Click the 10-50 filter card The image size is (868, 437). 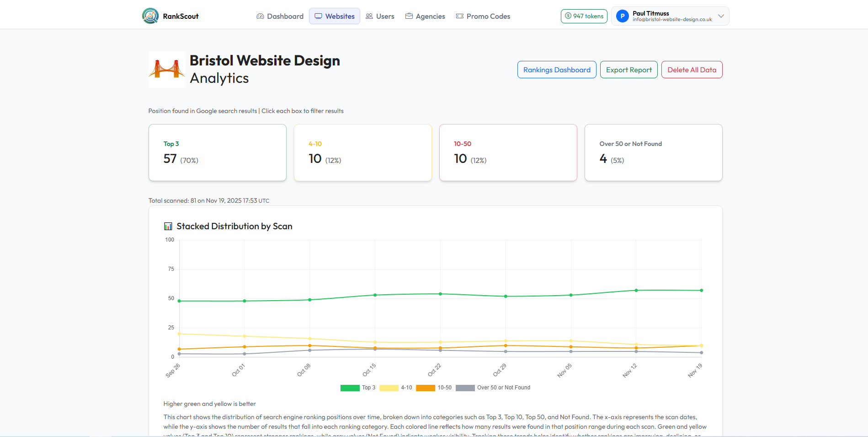pyautogui.click(x=508, y=152)
